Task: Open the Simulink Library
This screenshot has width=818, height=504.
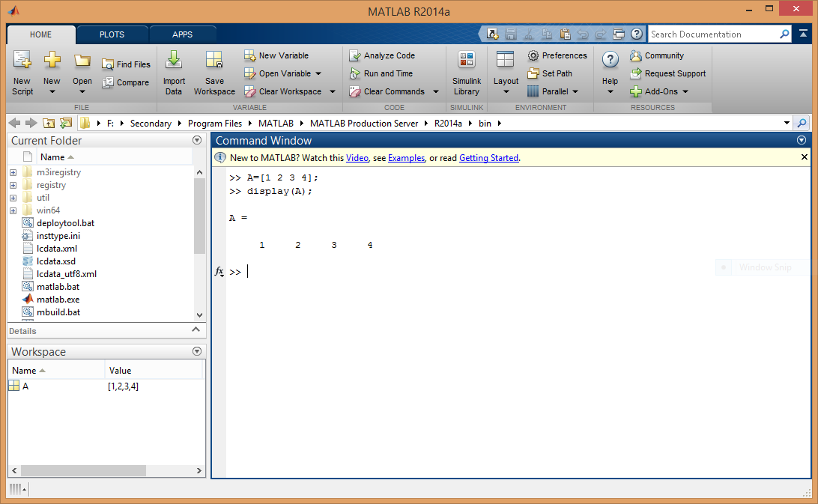Action: tap(467, 73)
